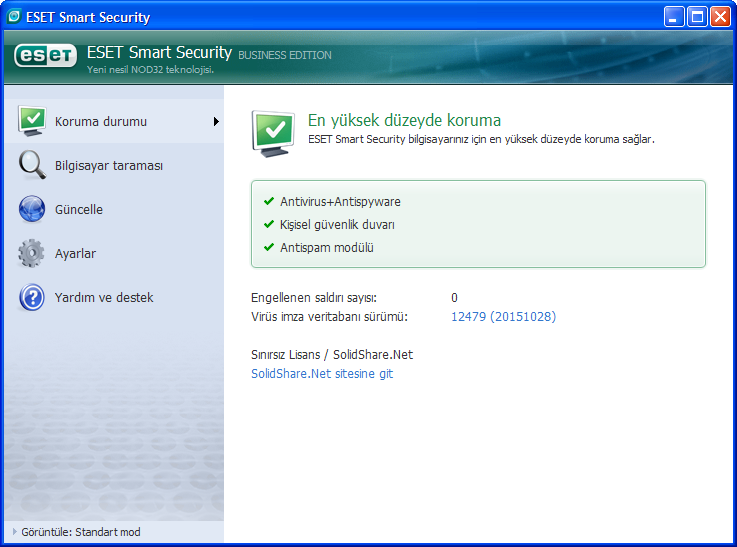Click Yeni nesil NOD32 teknolojisi tagline
Screen dimensions: 737x547
150,70
